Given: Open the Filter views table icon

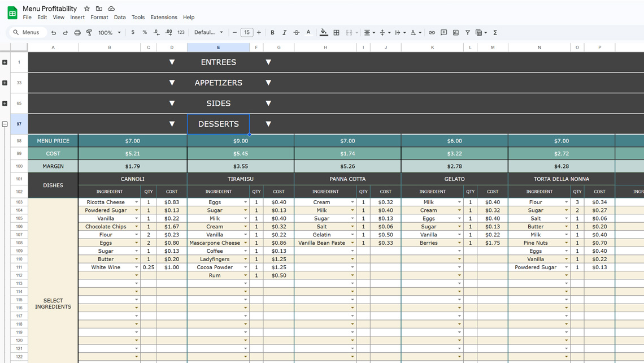Looking at the screenshot, I should (x=481, y=32).
